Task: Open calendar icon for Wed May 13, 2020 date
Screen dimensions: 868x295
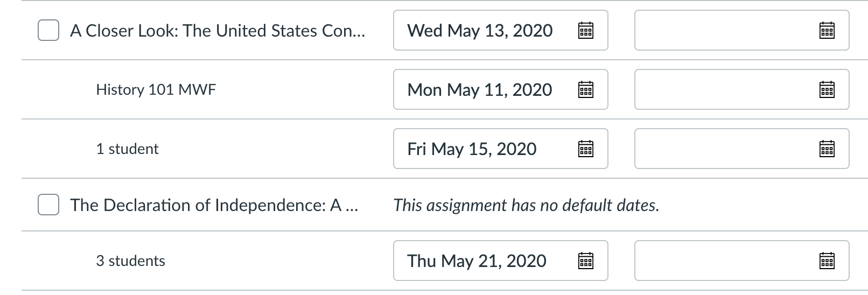Action: coord(585,31)
